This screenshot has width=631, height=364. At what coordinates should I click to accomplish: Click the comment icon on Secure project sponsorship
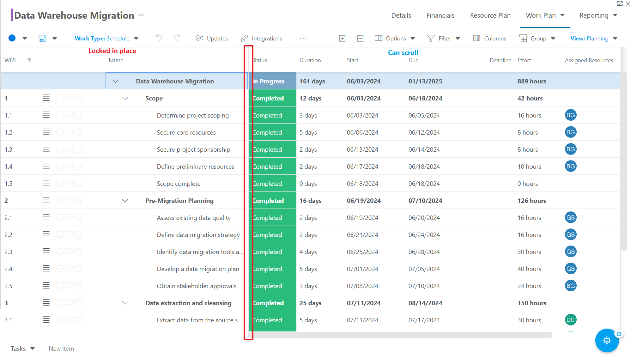(x=69, y=149)
